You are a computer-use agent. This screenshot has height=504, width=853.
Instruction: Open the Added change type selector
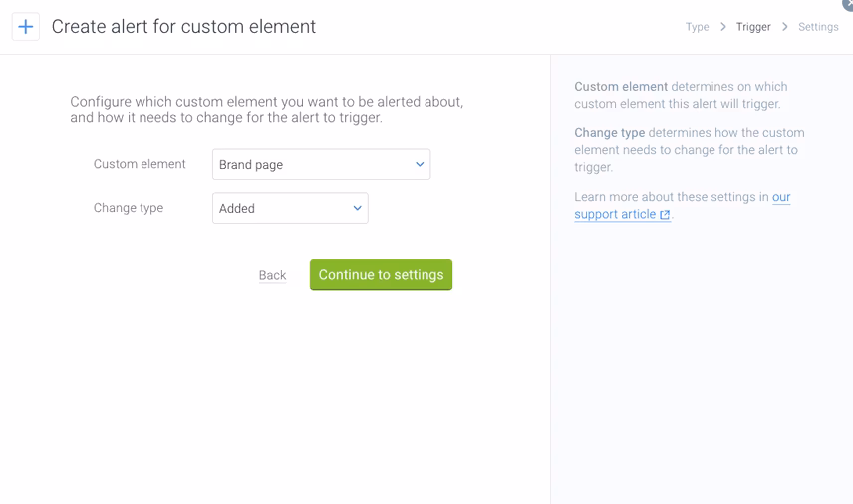tap(279, 209)
